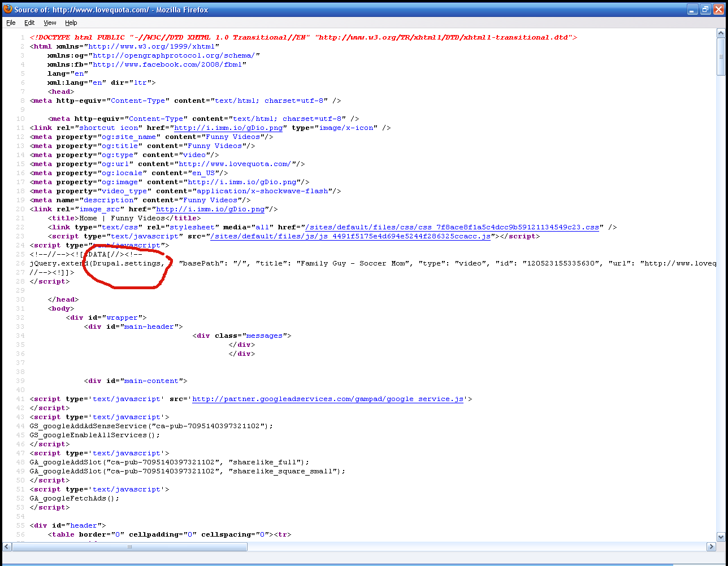The image size is (728, 566).
Task: Open the Edit menu
Action: (29, 23)
